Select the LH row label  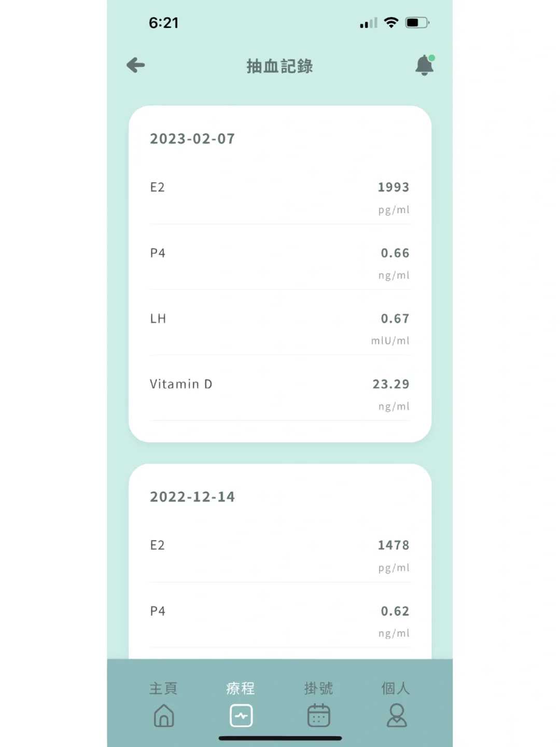coord(158,319)
